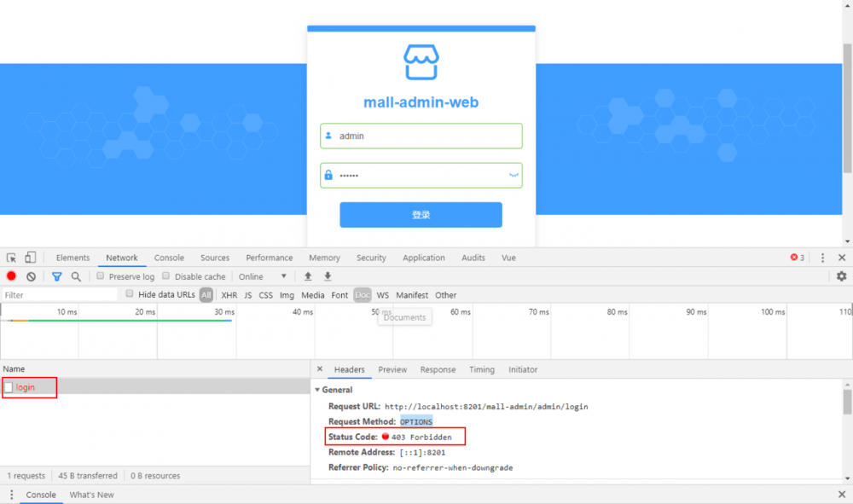The image size is (853, 504).
Task: Open the Vue devtools tab
Action: [508, 258]
